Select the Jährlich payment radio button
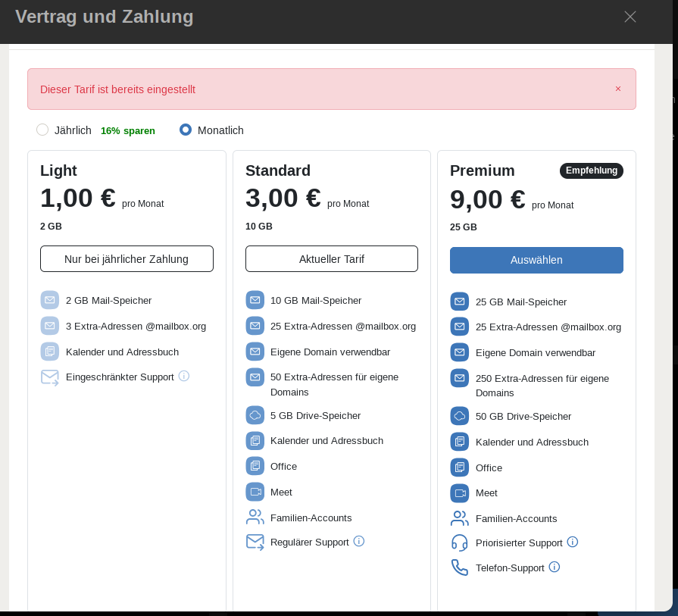 click(42, 130)
